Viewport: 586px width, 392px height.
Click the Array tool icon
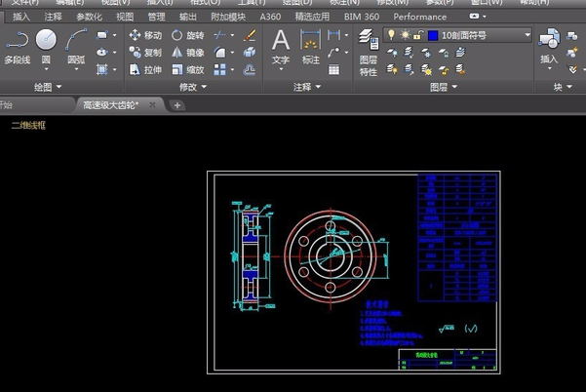coord(219,69)
